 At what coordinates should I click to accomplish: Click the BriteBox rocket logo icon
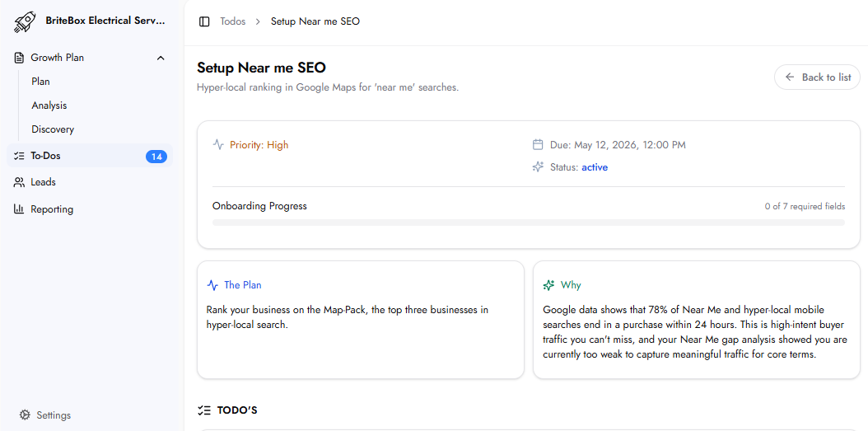coord(25,21)
